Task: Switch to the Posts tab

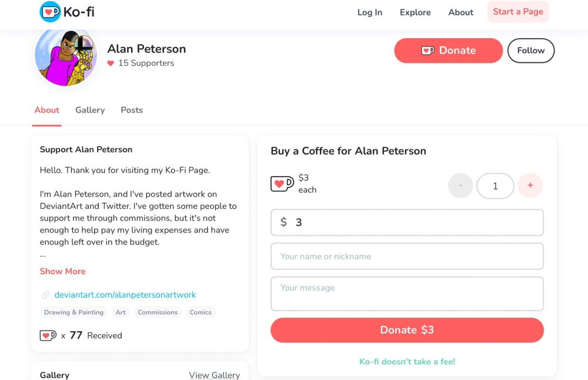Action: [132, 110]
